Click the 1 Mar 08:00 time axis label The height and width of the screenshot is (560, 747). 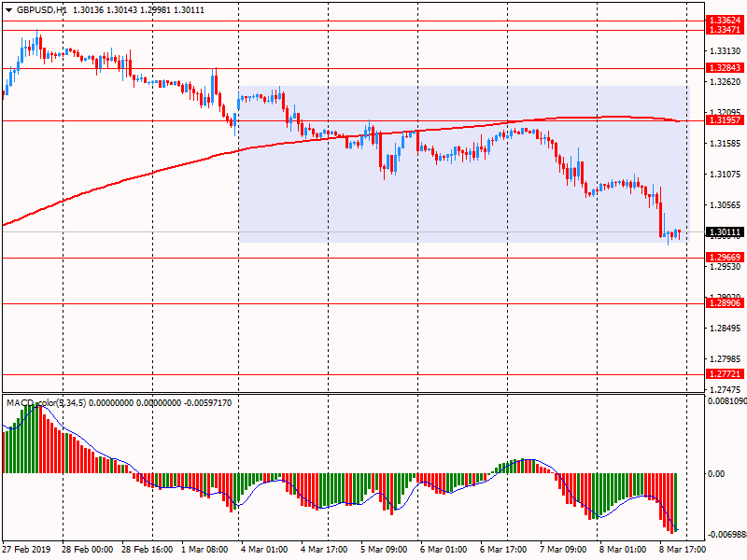[x=204, y=549]
